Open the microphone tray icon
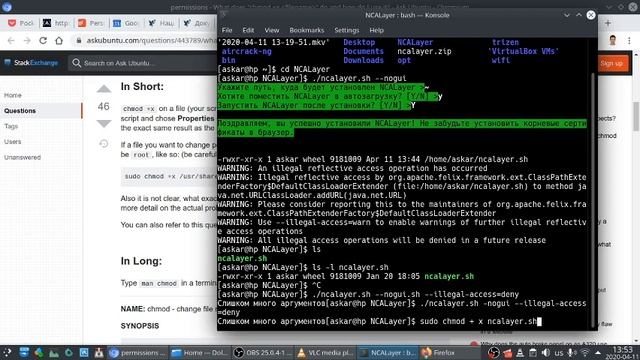640x360 pixels. pos(571,353)
